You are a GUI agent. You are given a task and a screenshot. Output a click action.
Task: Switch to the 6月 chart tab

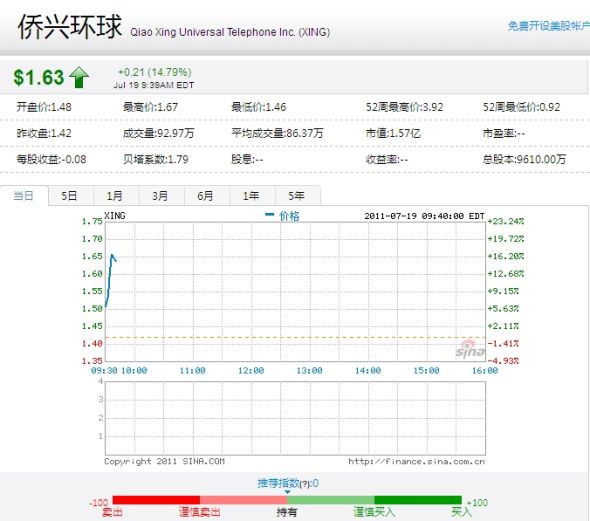coord(205,196)
